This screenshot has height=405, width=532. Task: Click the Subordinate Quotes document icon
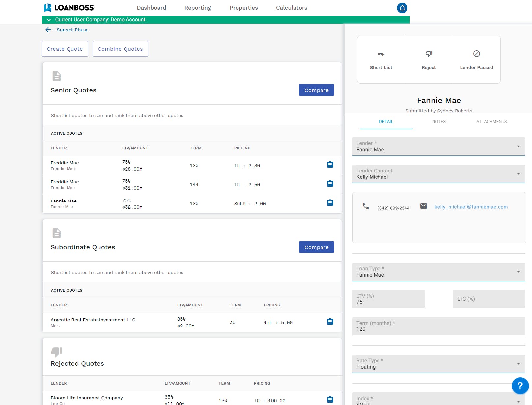click(x=57, y=233)
